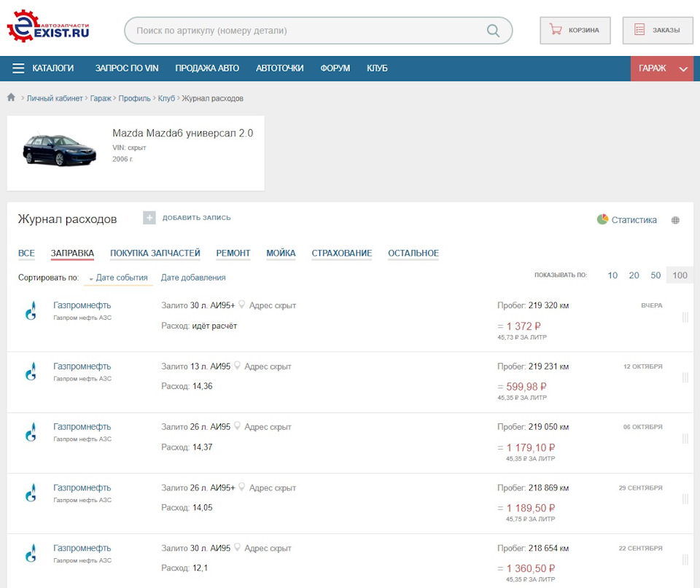
Task: Select the Заправка tab
Action: tap(72, 253)
